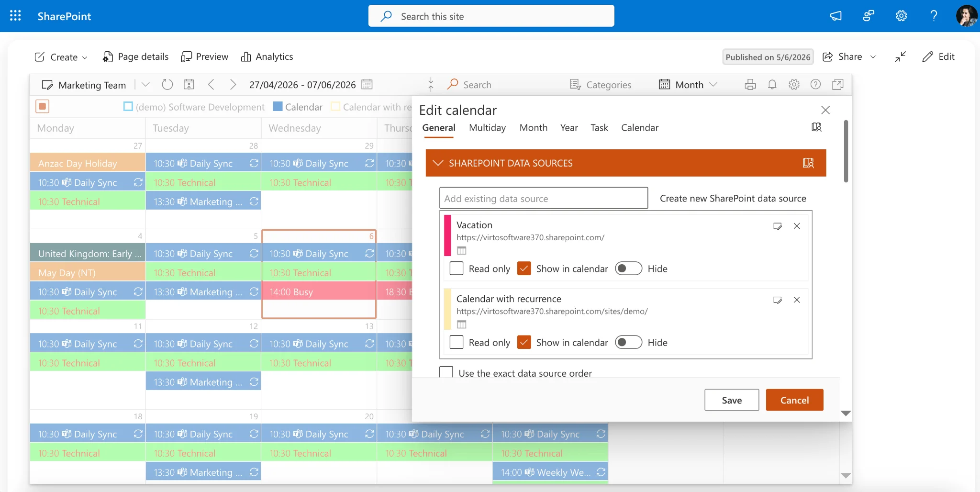980x492 pixels.
Task: Open Page details
Action: (x=135, y=56)
